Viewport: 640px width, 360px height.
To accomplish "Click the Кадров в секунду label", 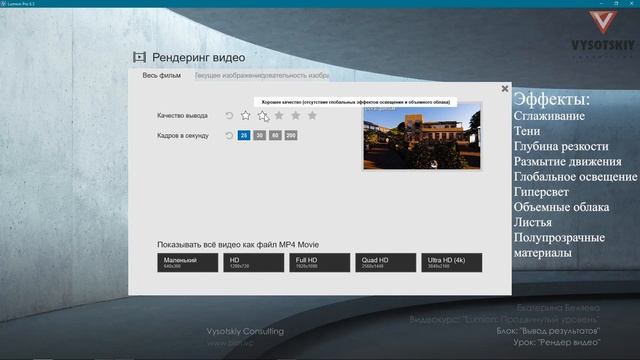I will pos(183,136).
